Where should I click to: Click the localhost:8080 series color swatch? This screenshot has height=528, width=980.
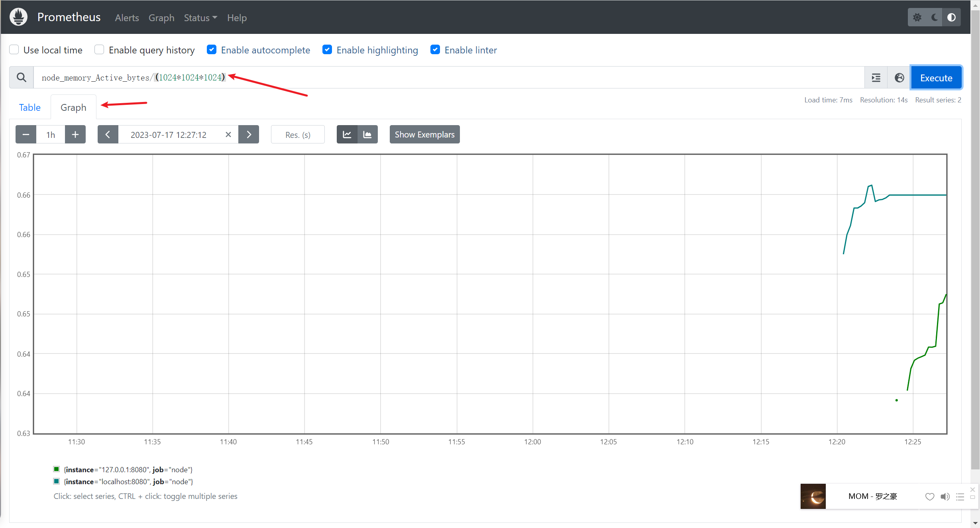tap(57, 481)
